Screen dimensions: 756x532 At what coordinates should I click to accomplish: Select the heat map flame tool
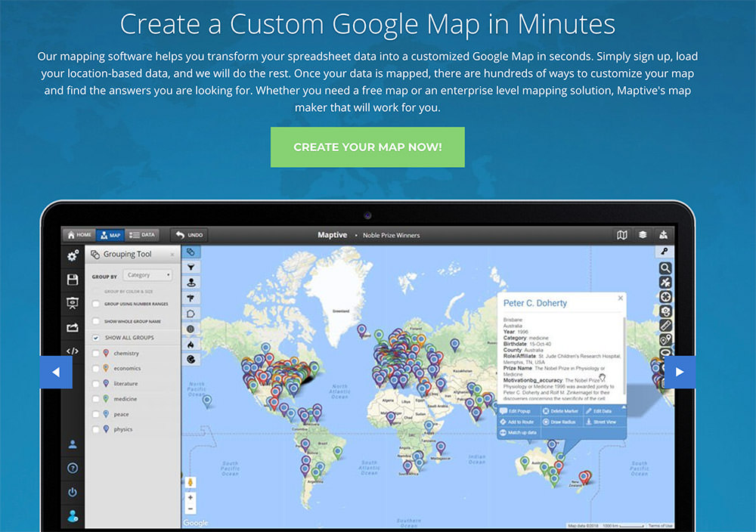click(191, 344)
